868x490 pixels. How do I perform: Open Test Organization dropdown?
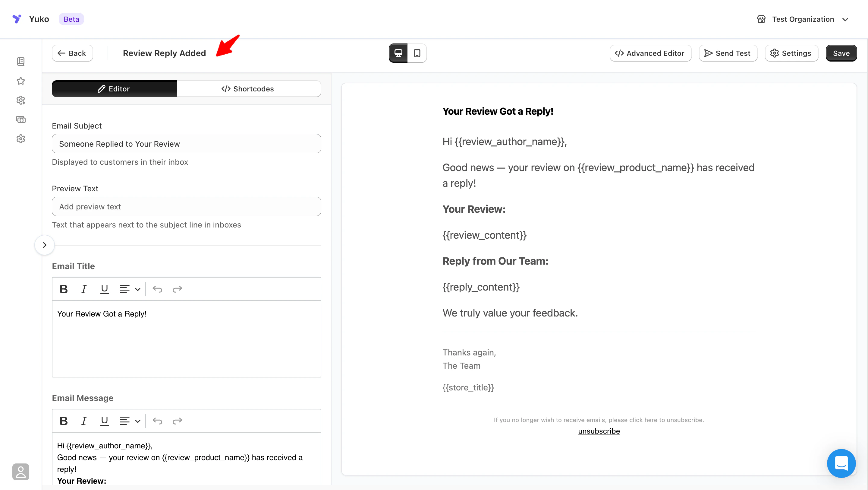click(803, 19)
